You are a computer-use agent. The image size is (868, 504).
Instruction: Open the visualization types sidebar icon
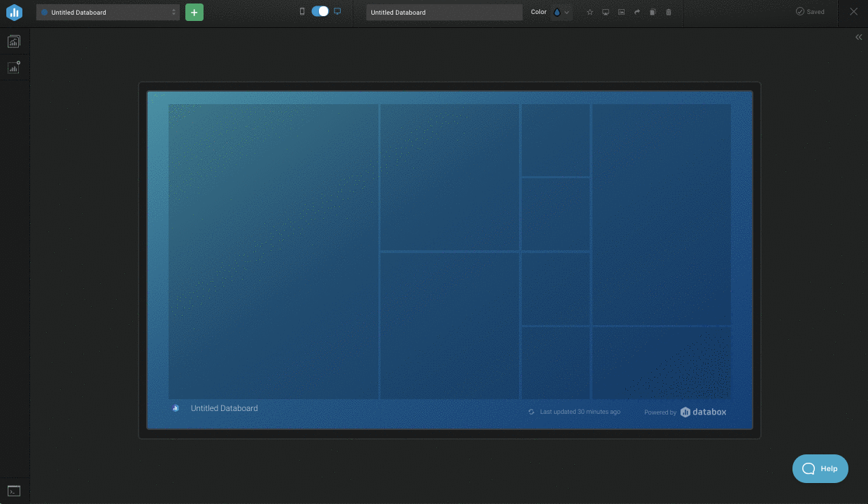point(14,41)
